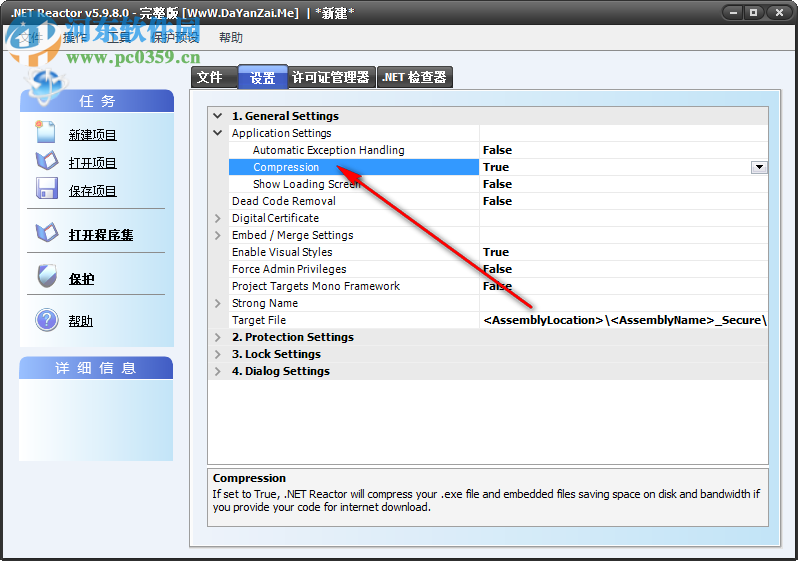Select the Target File property row
798x561 pixels.
pos(498,320)
